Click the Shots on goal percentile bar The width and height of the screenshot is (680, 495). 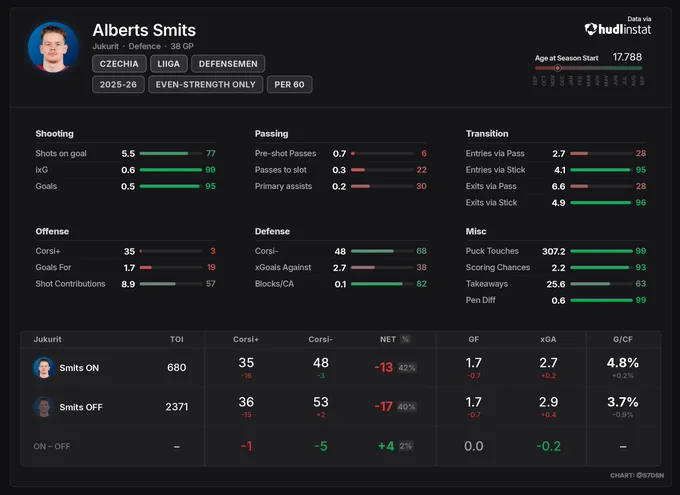point(171,154)
